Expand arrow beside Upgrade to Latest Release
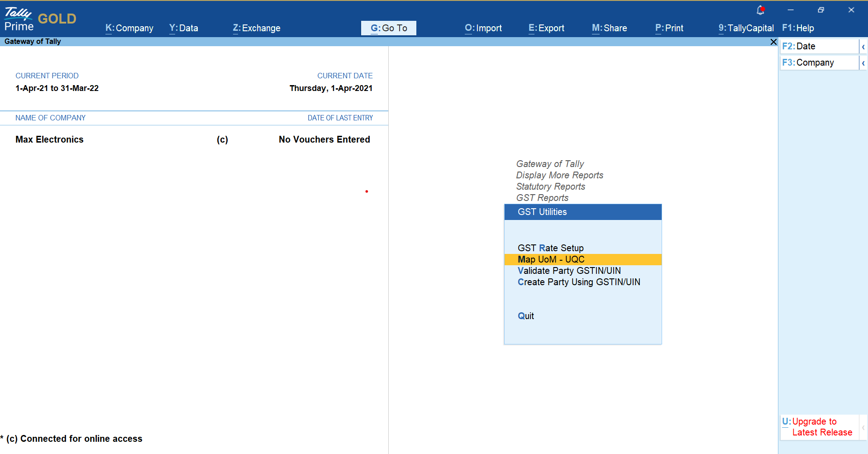This screenshot has width=868, height=454. 863,427
